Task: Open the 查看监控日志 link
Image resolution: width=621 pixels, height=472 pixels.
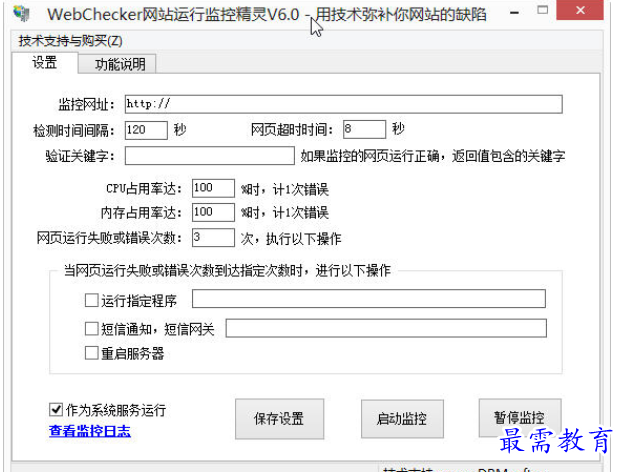Action: point(90,431)
